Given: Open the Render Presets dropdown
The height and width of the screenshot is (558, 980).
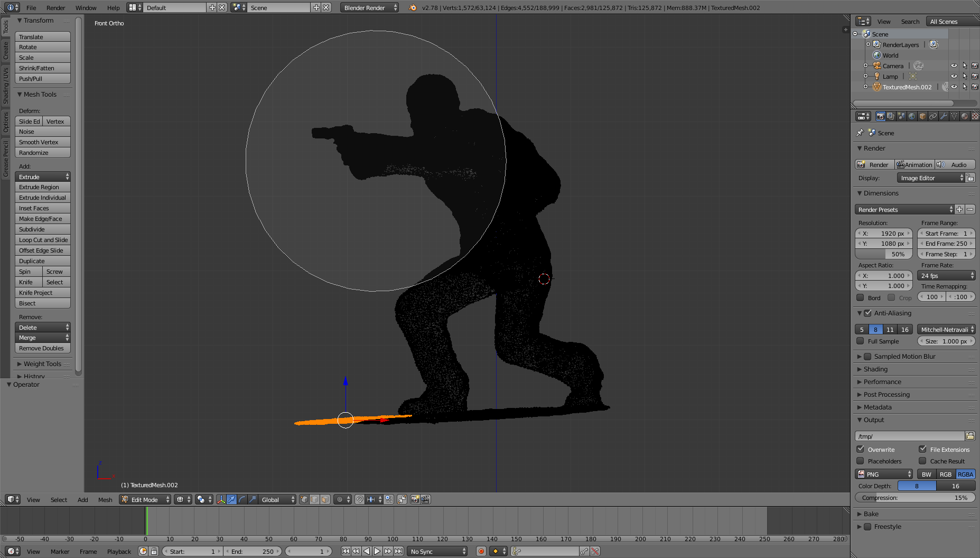Looking at the screenshot, I should [904, 210].
